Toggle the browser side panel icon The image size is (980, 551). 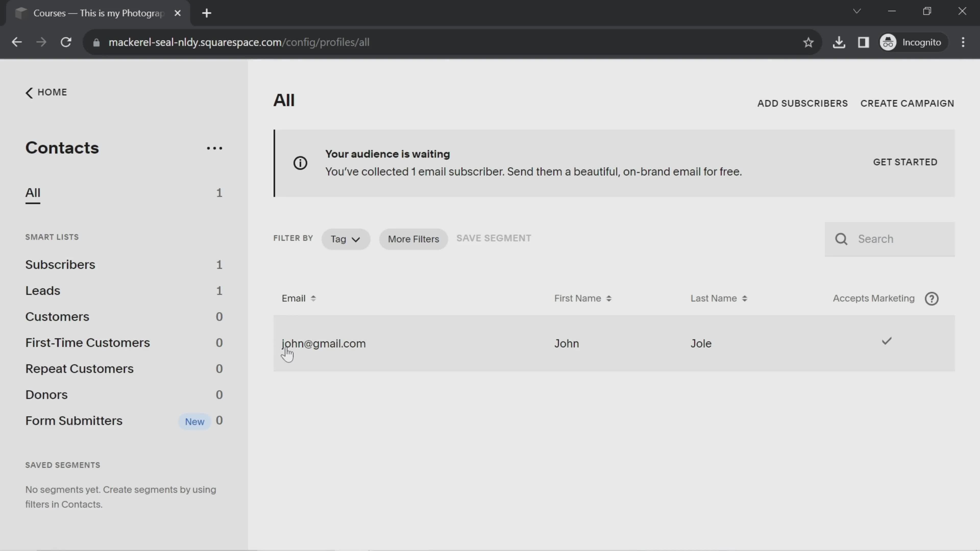[x=863, y=42]
